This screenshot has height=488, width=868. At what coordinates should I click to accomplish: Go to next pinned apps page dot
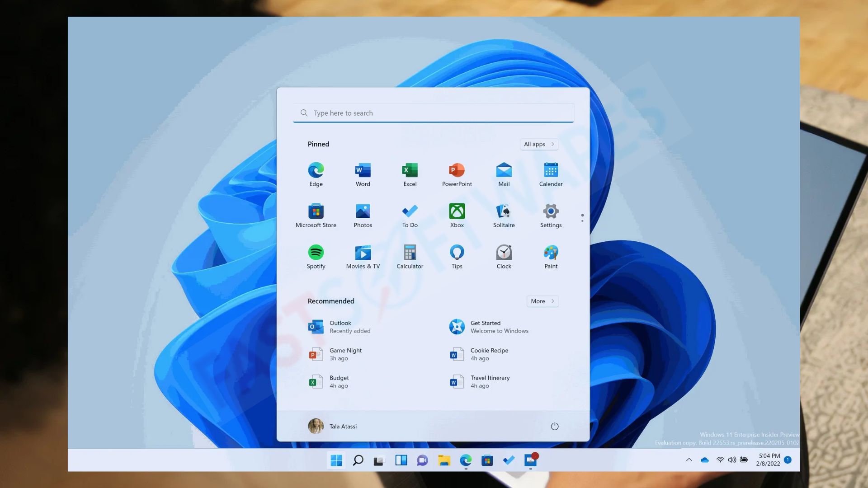(x=582, y=221)
